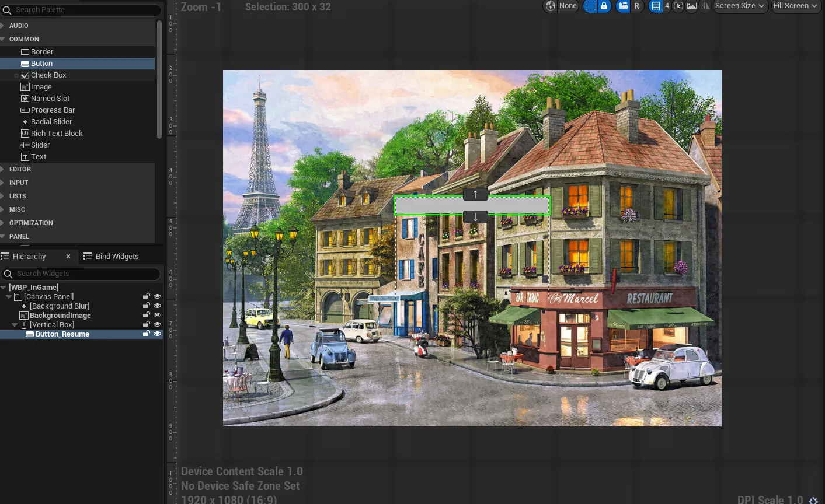Viewport: 825px width, 504px height.
Task: Open DPI Scale settings gear icon
Action: point(813,500)
